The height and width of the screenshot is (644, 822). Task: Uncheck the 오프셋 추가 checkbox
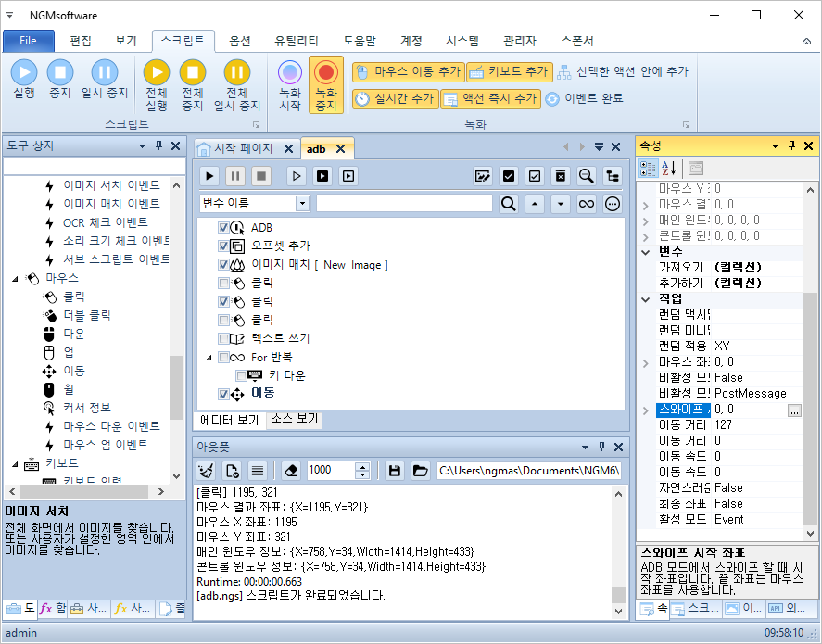223,246
